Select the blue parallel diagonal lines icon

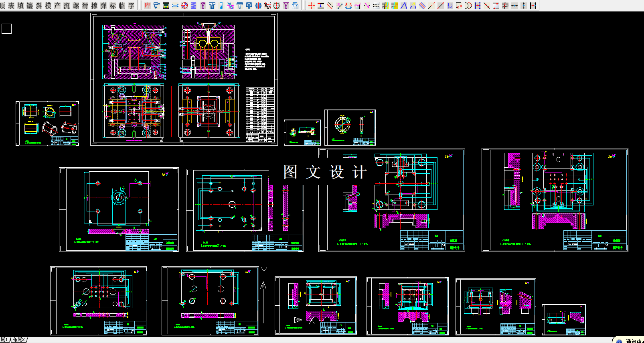click(x=422, y=6)
